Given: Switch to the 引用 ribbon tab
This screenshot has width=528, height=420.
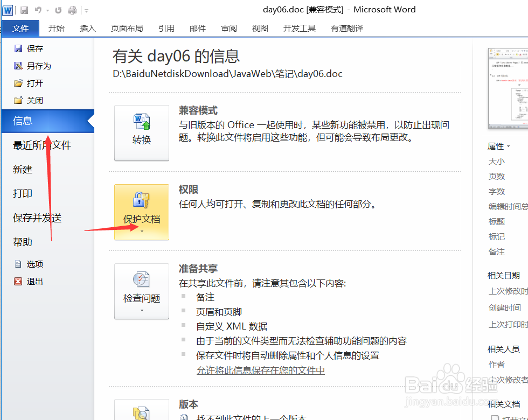Looking at the screenshot, I should point(166,28).
